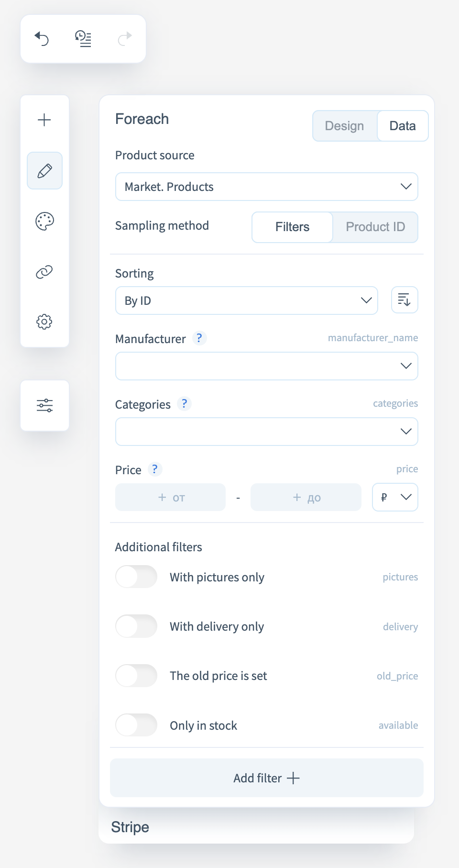The image size is (459, 868).
Task: Enable With pictures only toggle
Action: [136, 577]
